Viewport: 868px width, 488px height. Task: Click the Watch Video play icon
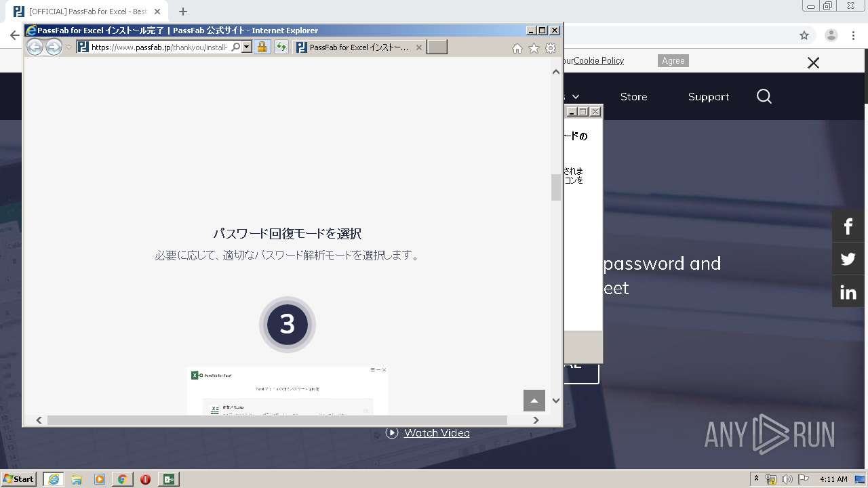(392, 433)
